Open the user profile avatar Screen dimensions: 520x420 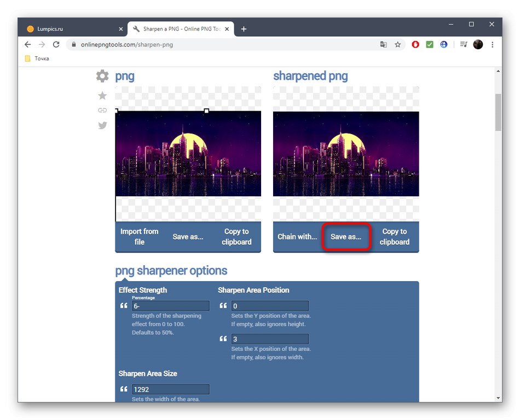(478, 44)
